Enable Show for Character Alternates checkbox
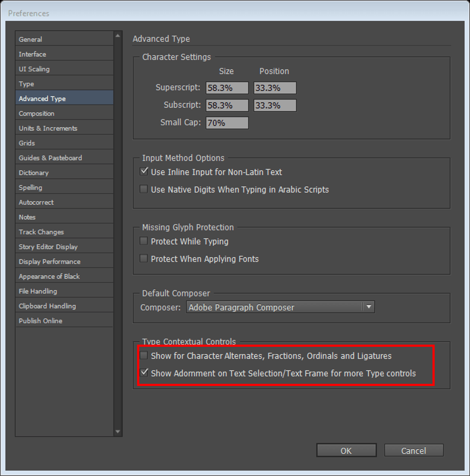The height and width of the screenshot is (476, 470). click(144, 355)
